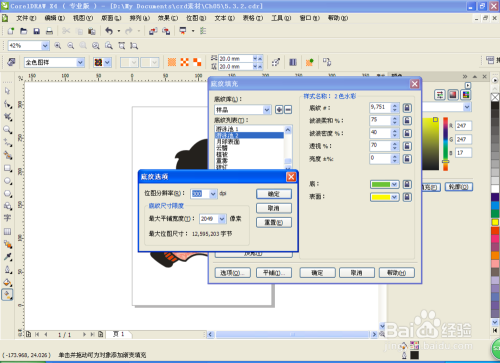Click the Undo arrow icon
Screen dimensions: 500x363
(109, 31)
